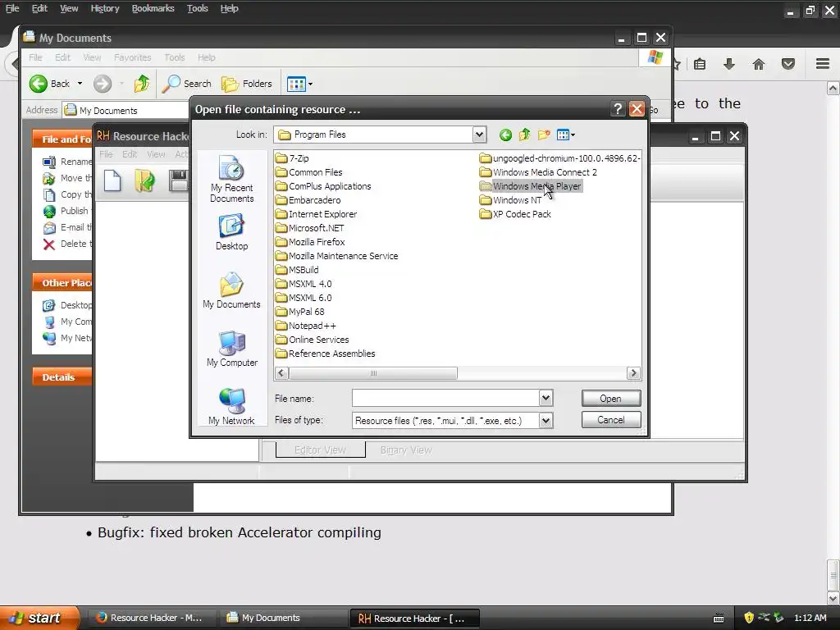This screenshot has height=630, width=840.
Task: Select the Online Services folder
Action: coord(313,339)
